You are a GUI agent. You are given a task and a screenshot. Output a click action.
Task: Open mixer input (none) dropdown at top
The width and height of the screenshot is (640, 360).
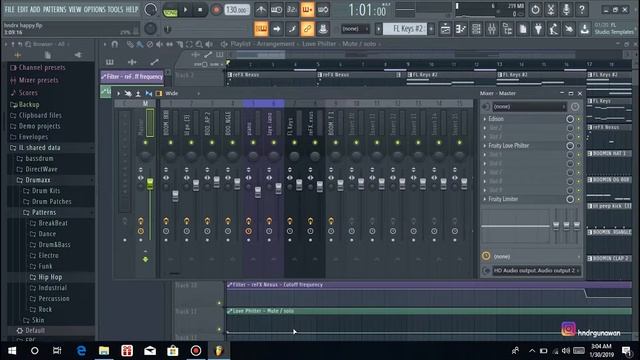[528, 107]
